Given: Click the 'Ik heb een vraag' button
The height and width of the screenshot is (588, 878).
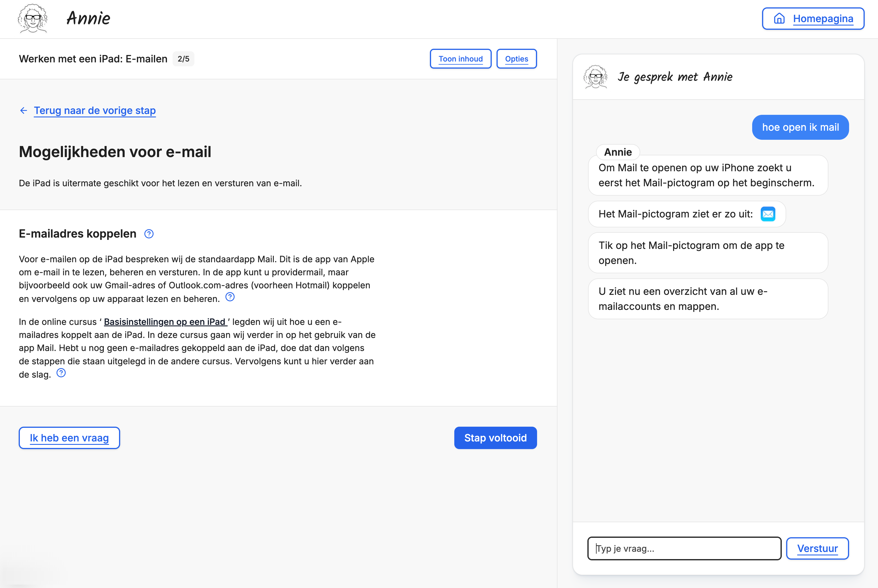Looking at the screenshot, I should [x=69, y=438].
